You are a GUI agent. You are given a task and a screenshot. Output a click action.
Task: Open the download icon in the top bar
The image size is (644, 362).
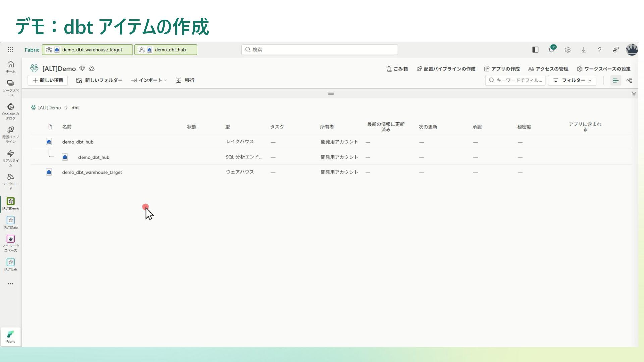(x=584, y=50)
